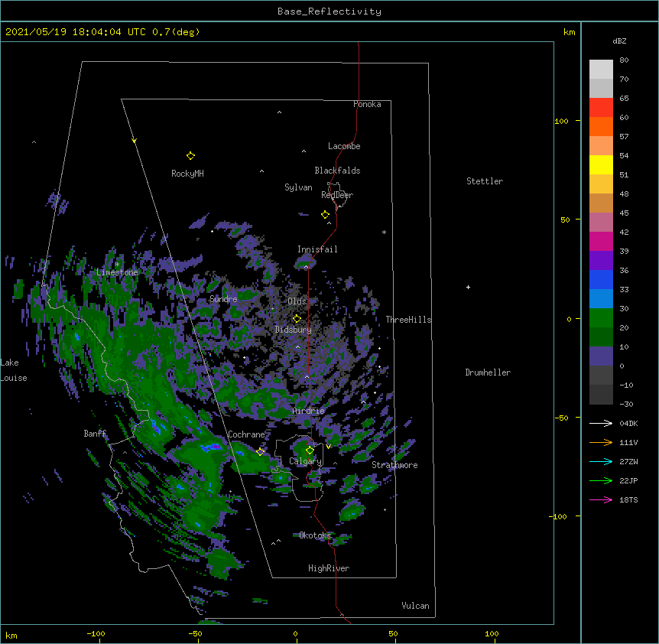Click the HighRiver label
The width and height of the screenshot is (659, 644).
[x=329, y=568]
